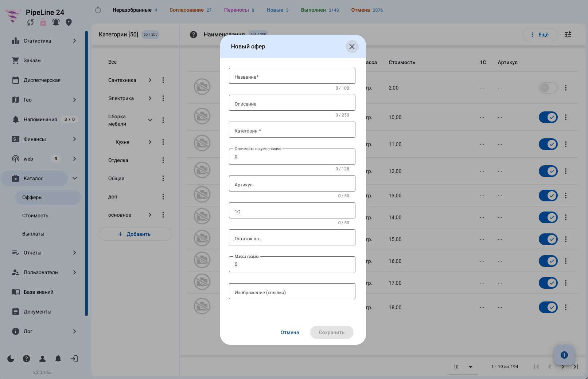Expand the Статистика sidebar section
This screenshot has width=588, height=379.
pos(74,41)
